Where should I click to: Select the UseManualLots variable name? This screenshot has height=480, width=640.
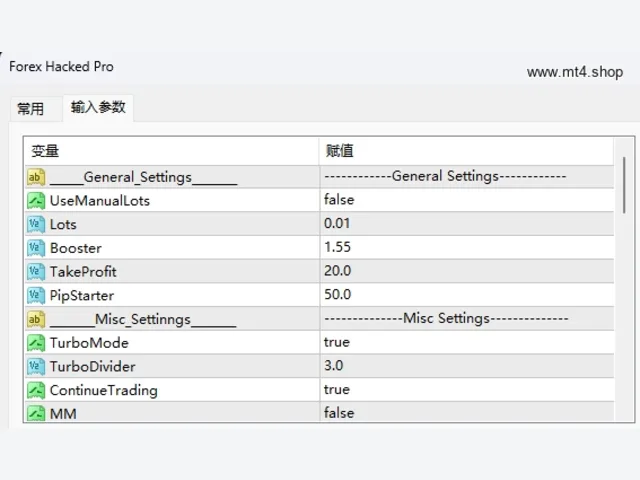click(x=100, y=201)
